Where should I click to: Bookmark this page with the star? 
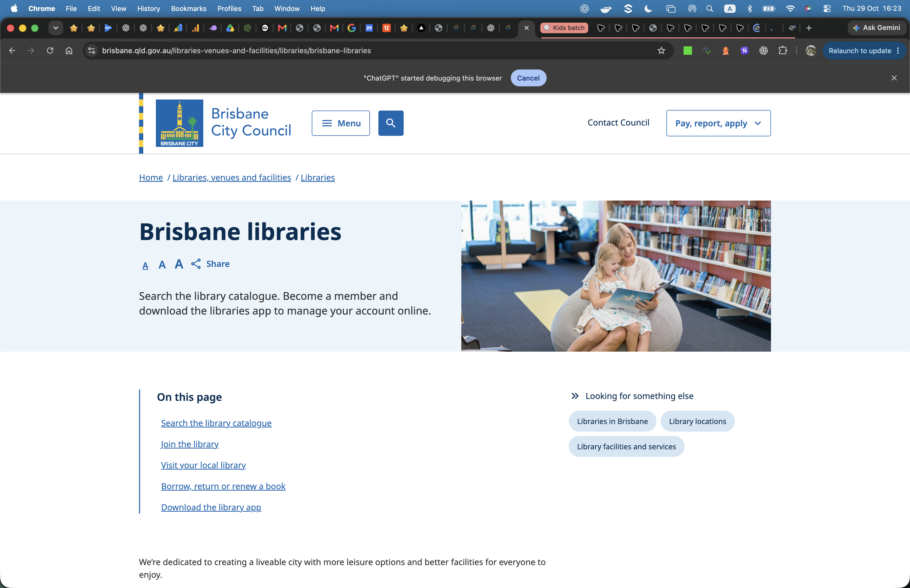tap(661, 50)
